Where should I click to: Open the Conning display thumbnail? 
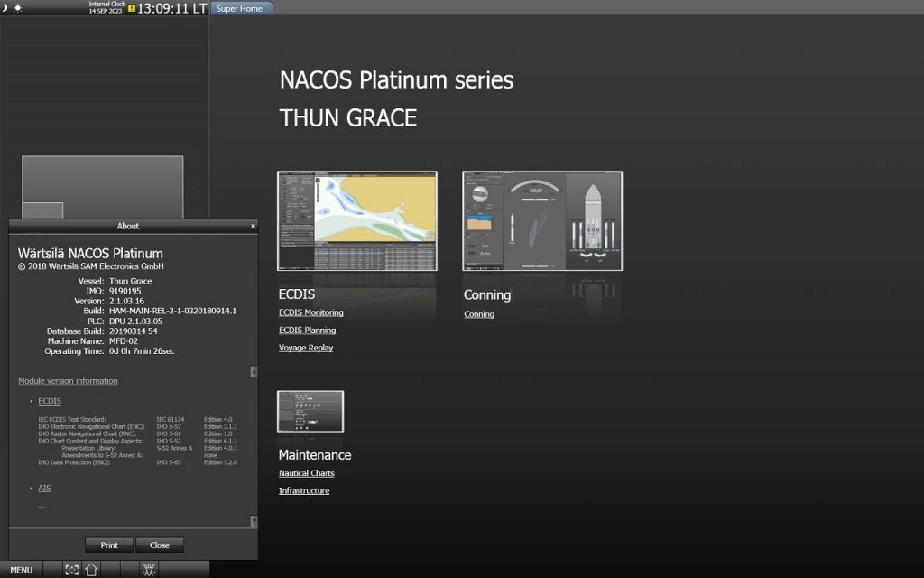point(542,221)
